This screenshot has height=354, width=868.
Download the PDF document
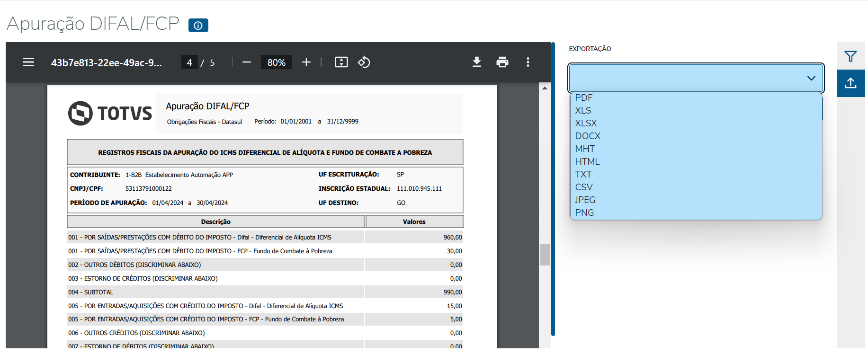(477, 62)
